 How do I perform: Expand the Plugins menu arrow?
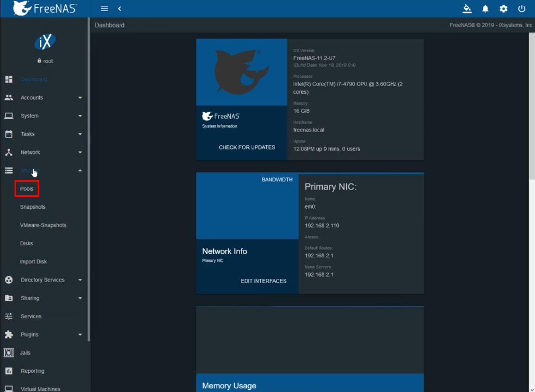click(x=80, y=335)
